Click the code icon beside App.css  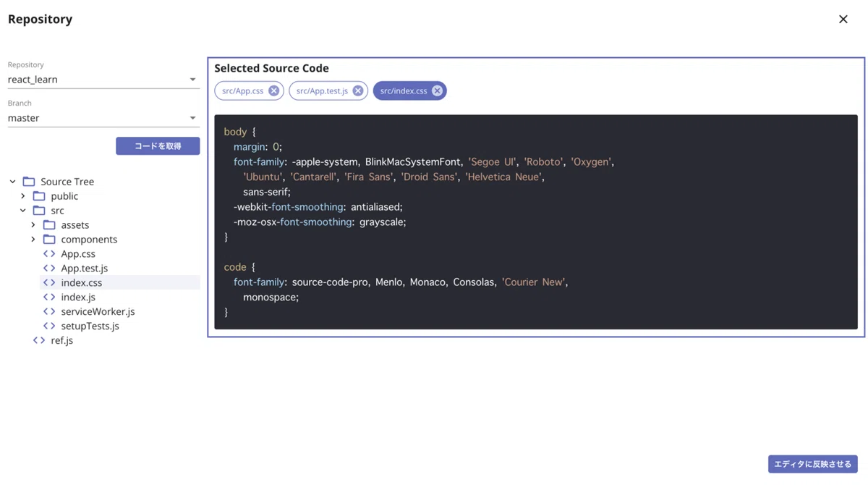[x=49, y=254]
